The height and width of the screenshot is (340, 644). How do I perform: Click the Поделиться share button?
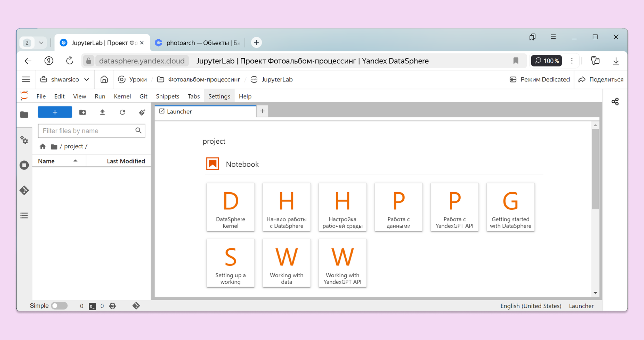pos(601,79)
